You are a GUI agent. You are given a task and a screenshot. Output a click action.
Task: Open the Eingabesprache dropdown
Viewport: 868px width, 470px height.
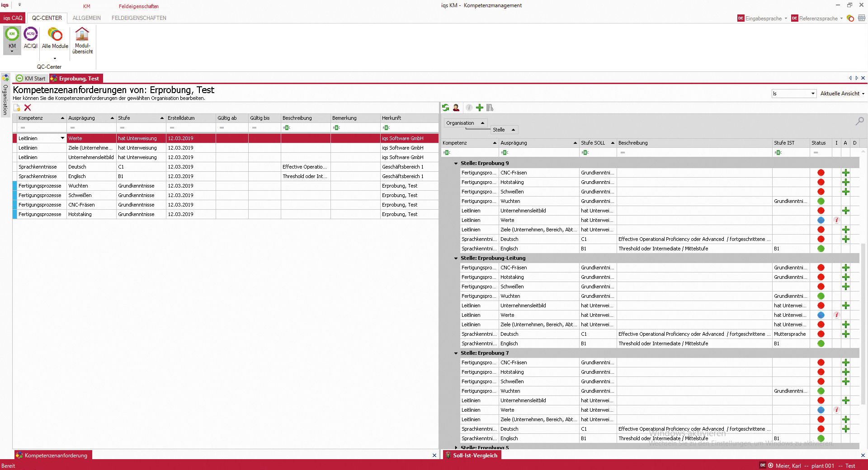pyautogui.click(x=787, y=19)
